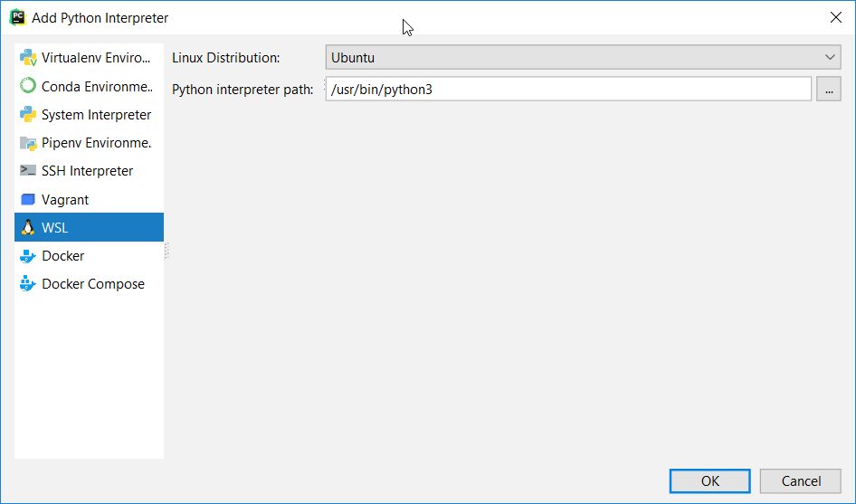This screenshot has width=856, height=504.
Task: Open the Linux Distribution dropdown
Action: click(583, 57)
